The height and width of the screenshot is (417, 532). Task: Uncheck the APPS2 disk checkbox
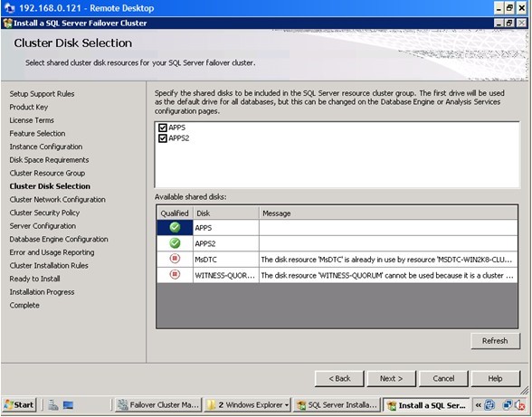[163, 138]
